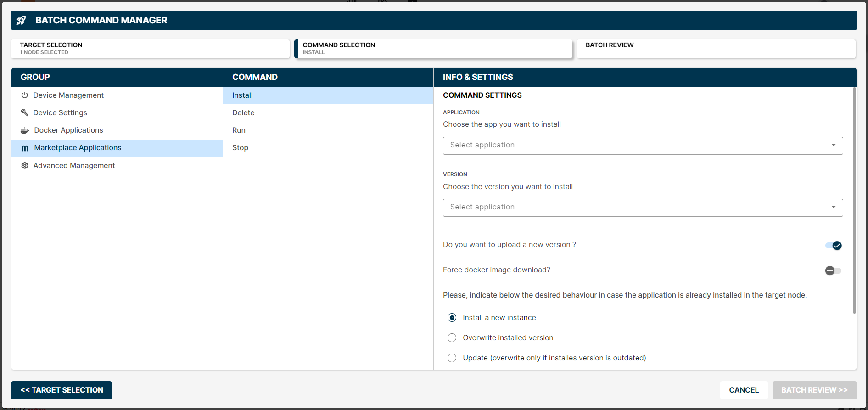Click the Marketplace Applications 'm' icon
This screenshot has height=410, width=868.
coord(25,148)
